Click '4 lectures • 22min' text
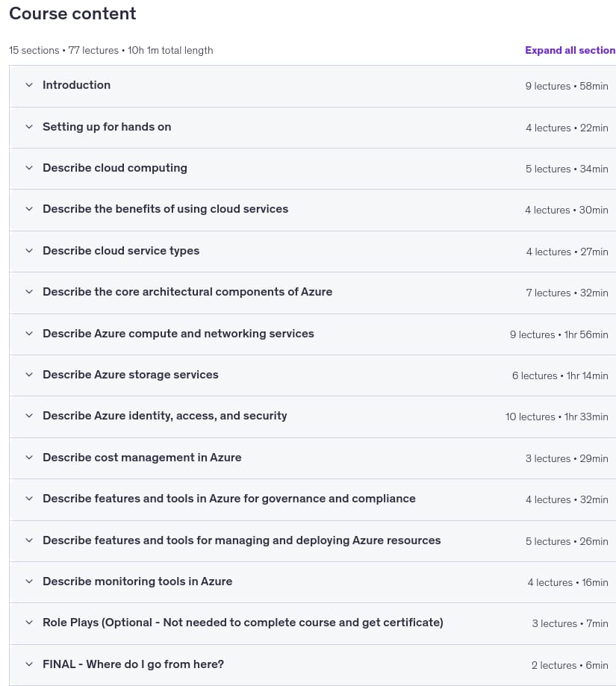The image size is (616, 686). (567, 128)
